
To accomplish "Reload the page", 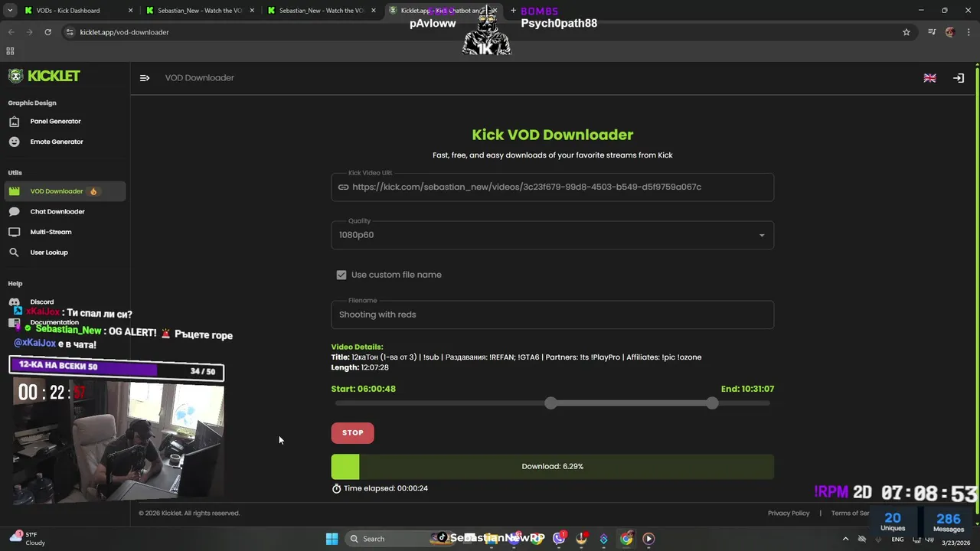I will [47, 32].
